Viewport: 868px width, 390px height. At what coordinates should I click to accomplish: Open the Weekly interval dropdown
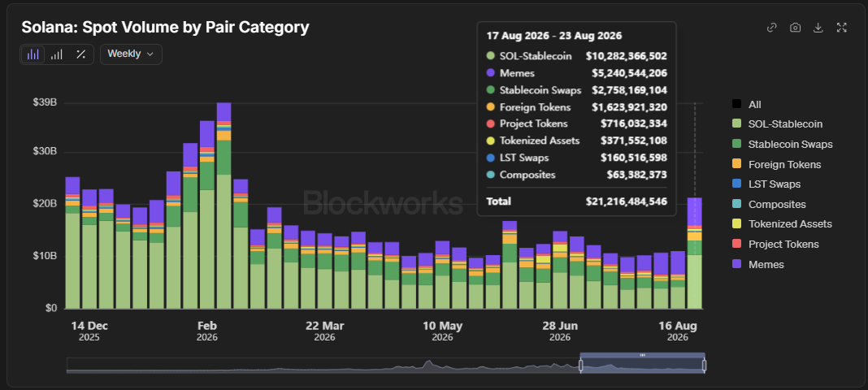[131, 54]
